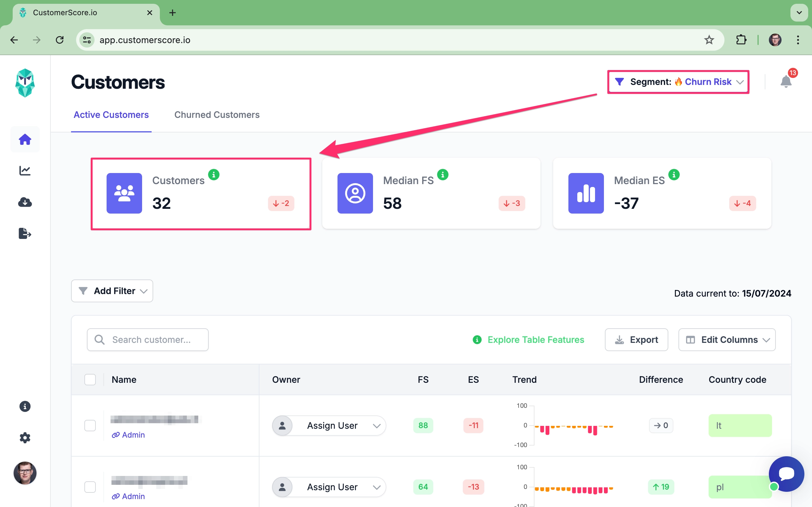Click the cloud download sidebar icon
This screenshot has width=812, height=507.
[25, 202]
